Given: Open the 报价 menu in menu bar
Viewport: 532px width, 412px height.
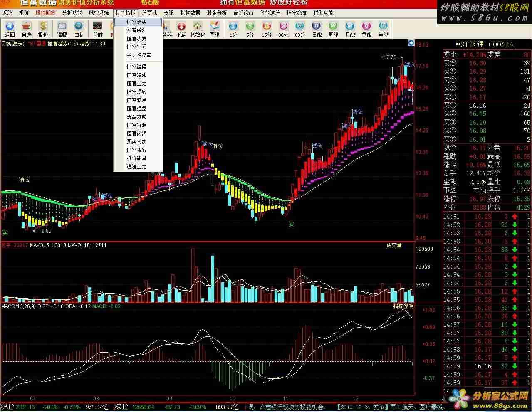Looking at the screenshot, I should pyautogui.click(x=24, y=13).
